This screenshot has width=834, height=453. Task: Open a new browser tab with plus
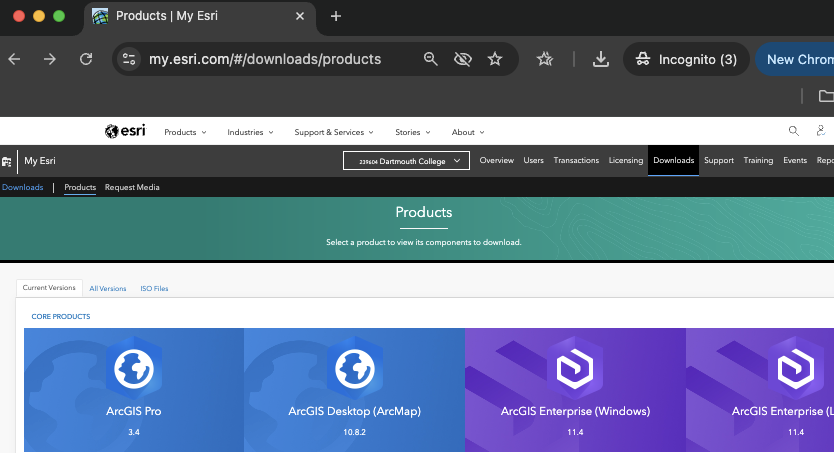click(336, 16)
